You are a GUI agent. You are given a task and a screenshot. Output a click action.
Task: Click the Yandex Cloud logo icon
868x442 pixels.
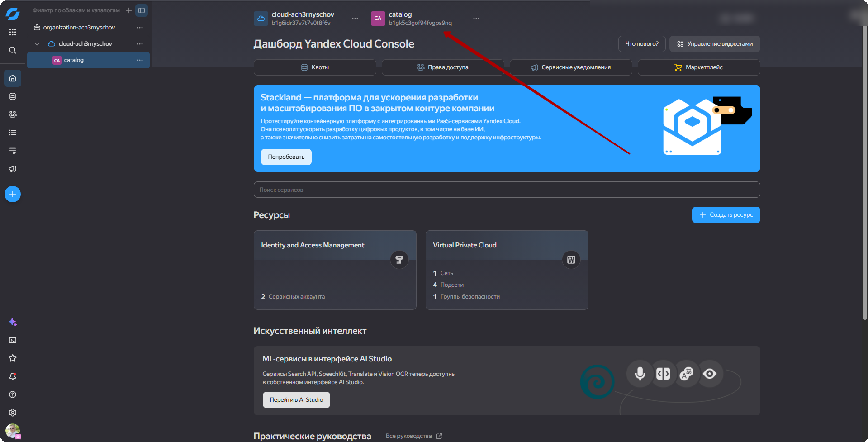13,14
